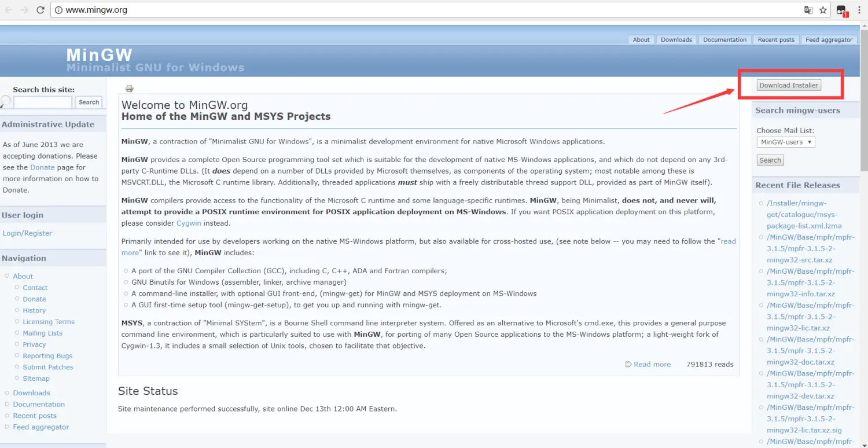This screenshot has height=448, width=868.
Task: Open Licensing Terms in the navigation
Action: (x=49, y=322)
